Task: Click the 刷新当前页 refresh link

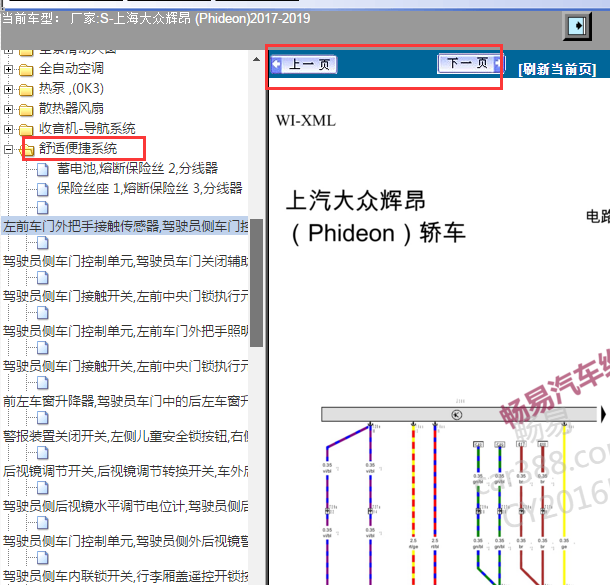Action: pyautogui.click(x=557, y=69)
